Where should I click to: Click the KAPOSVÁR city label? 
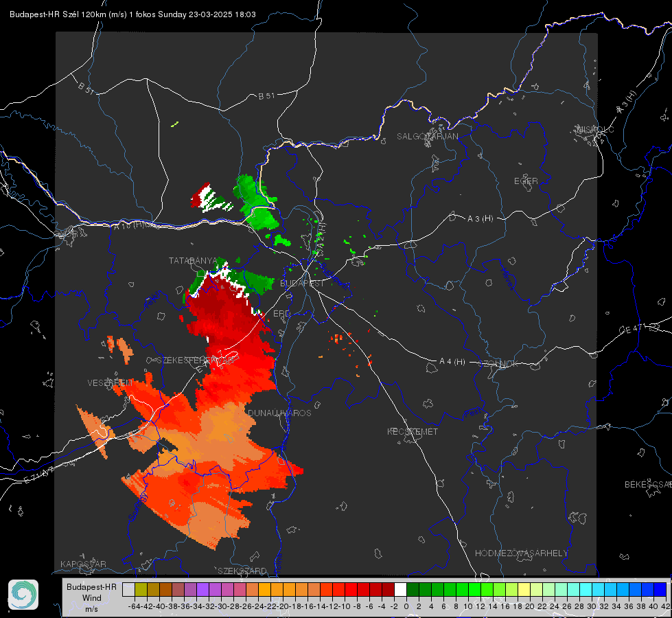83,564
